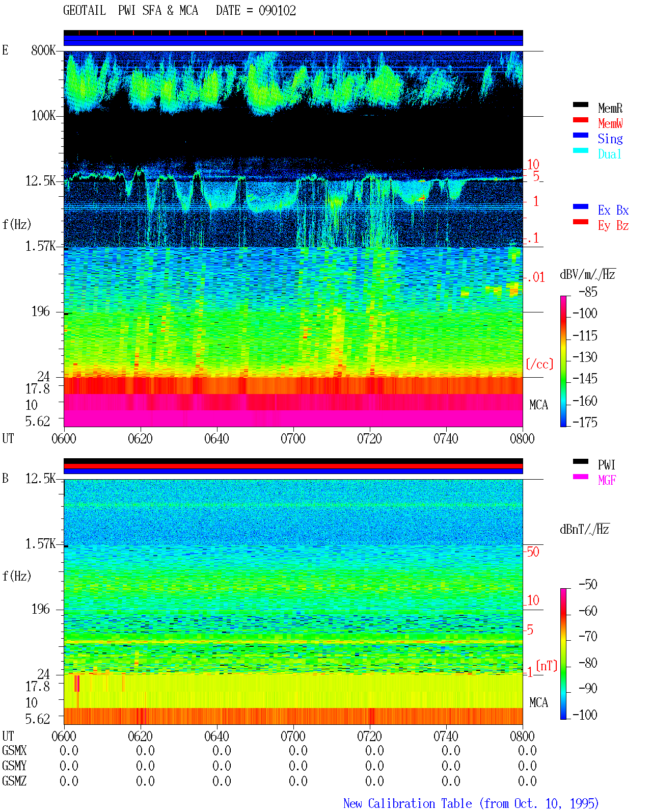The height and width of the screenshot is (812, 652).
Task: Click the black PWI legend swatch
Action: (581, 461)
